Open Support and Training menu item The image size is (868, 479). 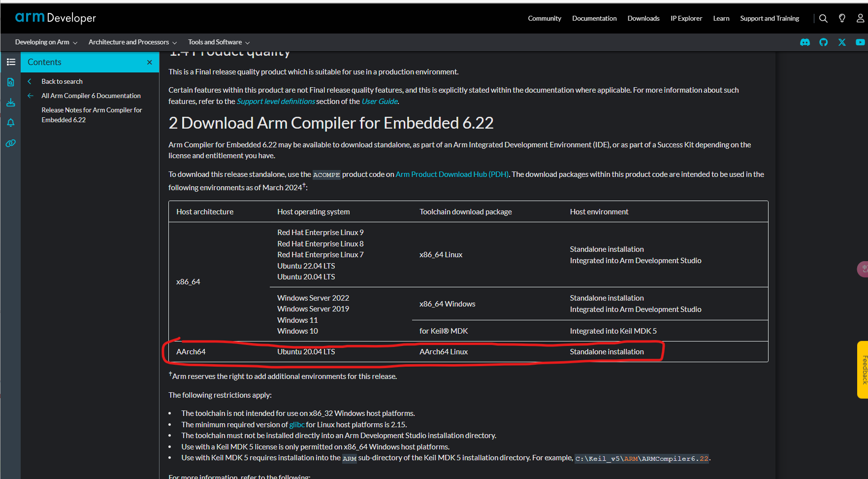coord(770,18)
